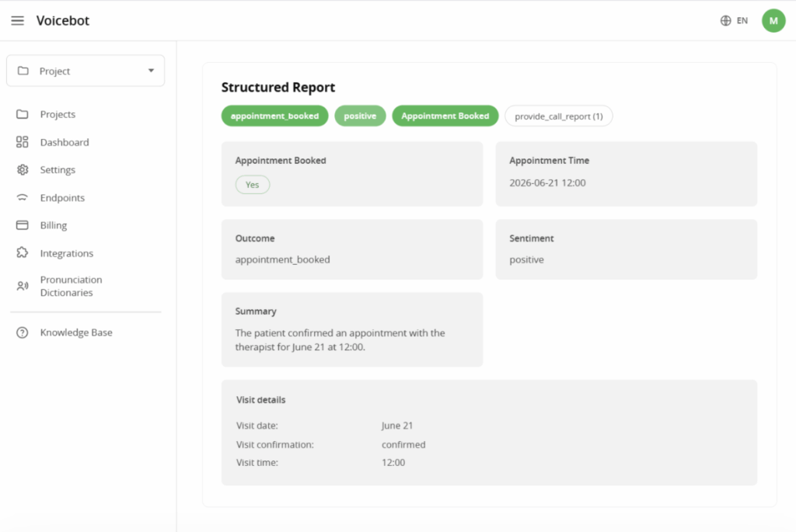
Task: Click the Projects folder icon
Action: click(23, 114)
